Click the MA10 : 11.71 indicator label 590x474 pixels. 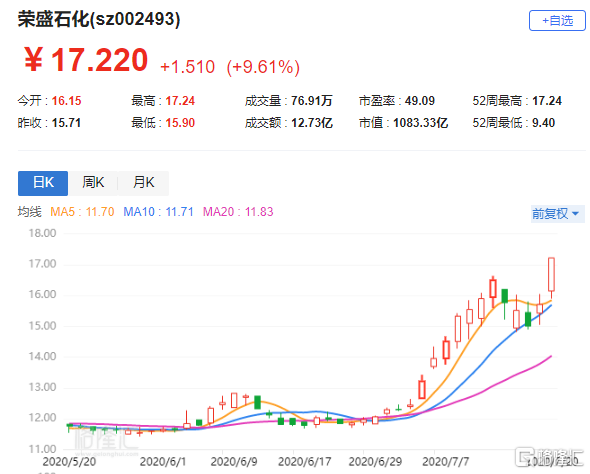158,212
